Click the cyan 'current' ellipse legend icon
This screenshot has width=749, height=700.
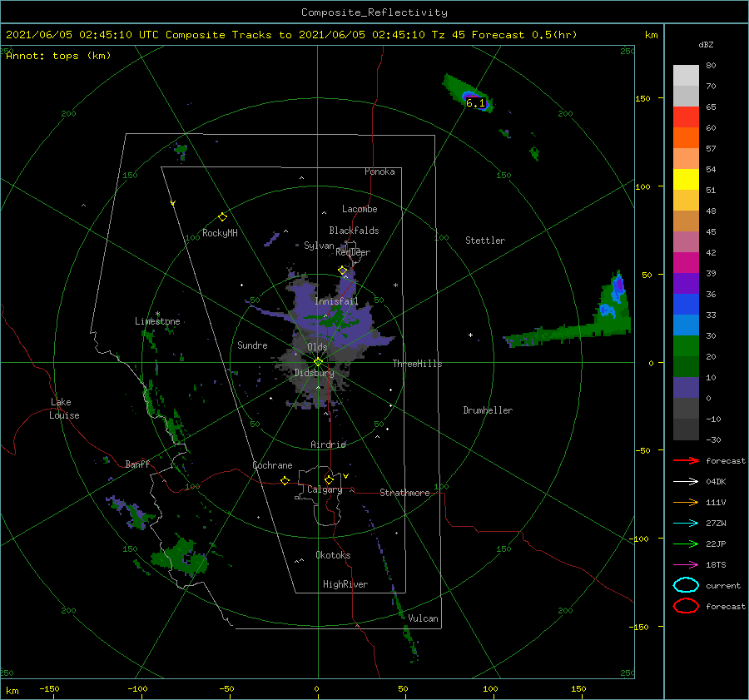click(686, 585)
